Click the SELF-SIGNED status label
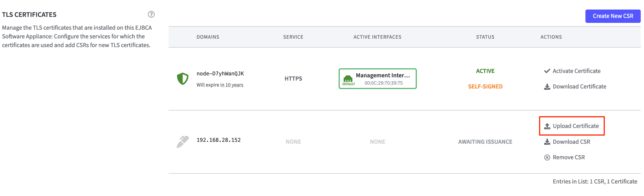 (485, 87)
